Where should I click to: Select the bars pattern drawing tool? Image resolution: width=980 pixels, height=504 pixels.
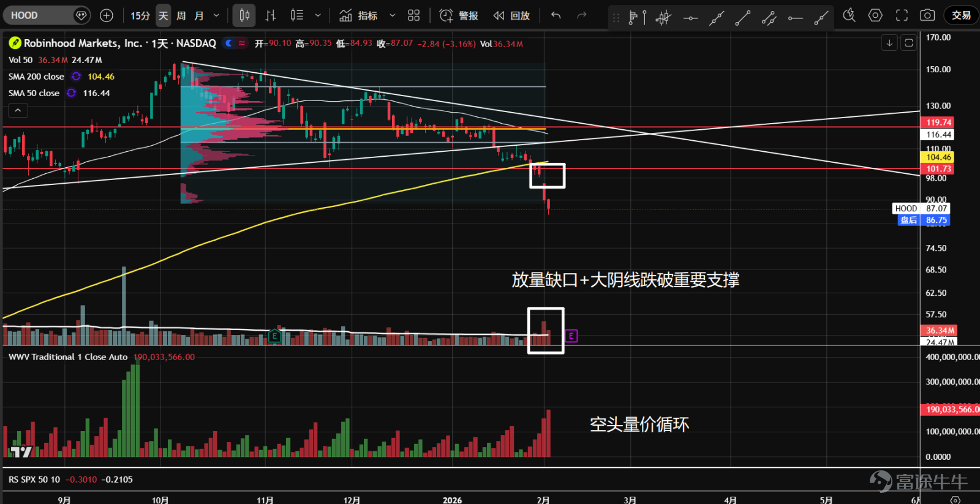pos(663,18)
